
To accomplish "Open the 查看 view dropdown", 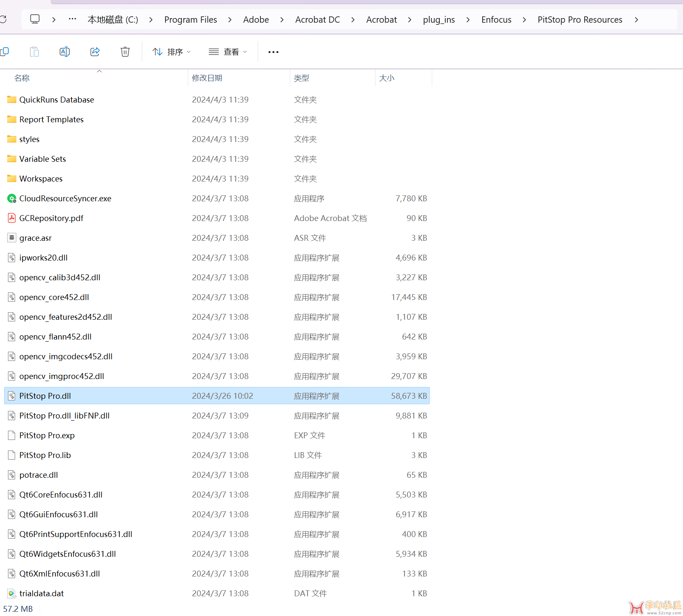I will 228,52.
